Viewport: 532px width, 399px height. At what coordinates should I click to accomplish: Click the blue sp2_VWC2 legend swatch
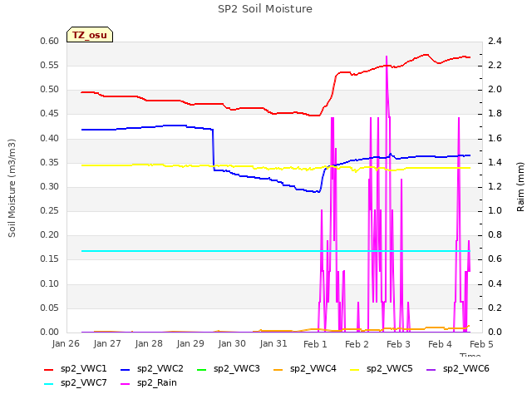(126, 369)
